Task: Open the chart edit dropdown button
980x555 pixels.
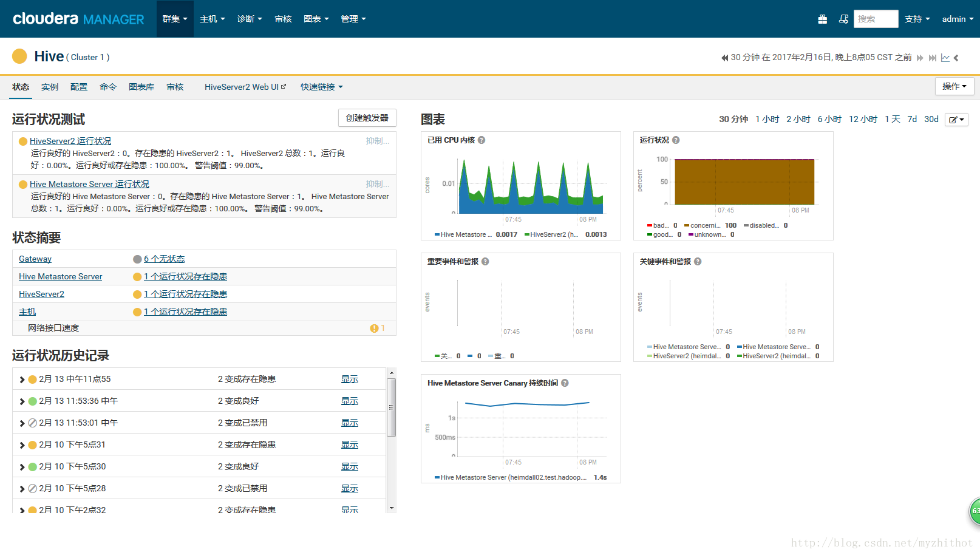Action: [x=956, y=120]
